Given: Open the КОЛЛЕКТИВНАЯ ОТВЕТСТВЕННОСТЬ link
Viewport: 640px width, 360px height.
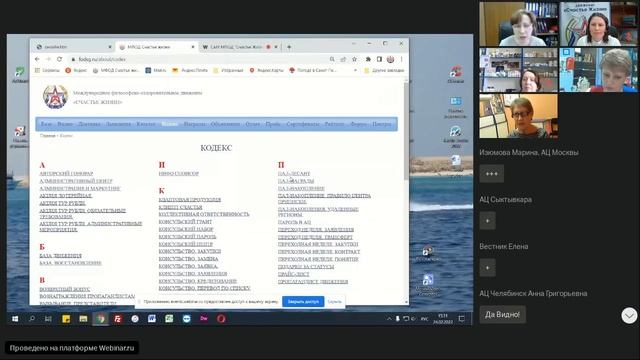Looking at the screenshot, I should click(x=204, y=214).
